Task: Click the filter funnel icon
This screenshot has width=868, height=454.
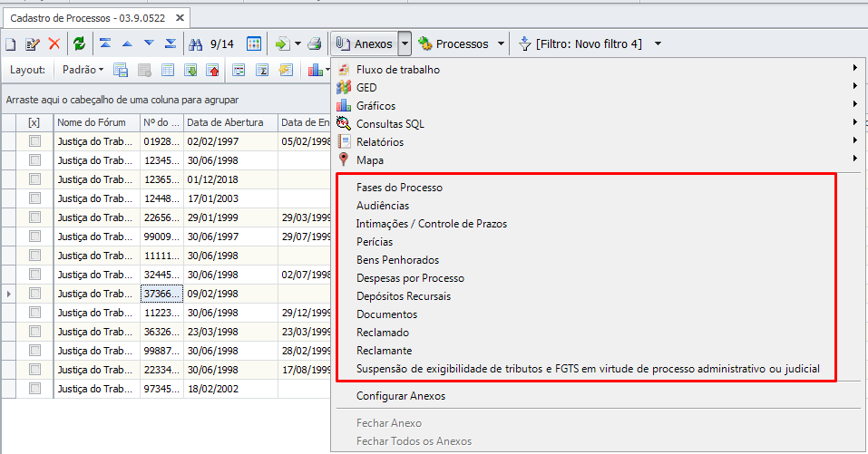Action: [524, 43]
